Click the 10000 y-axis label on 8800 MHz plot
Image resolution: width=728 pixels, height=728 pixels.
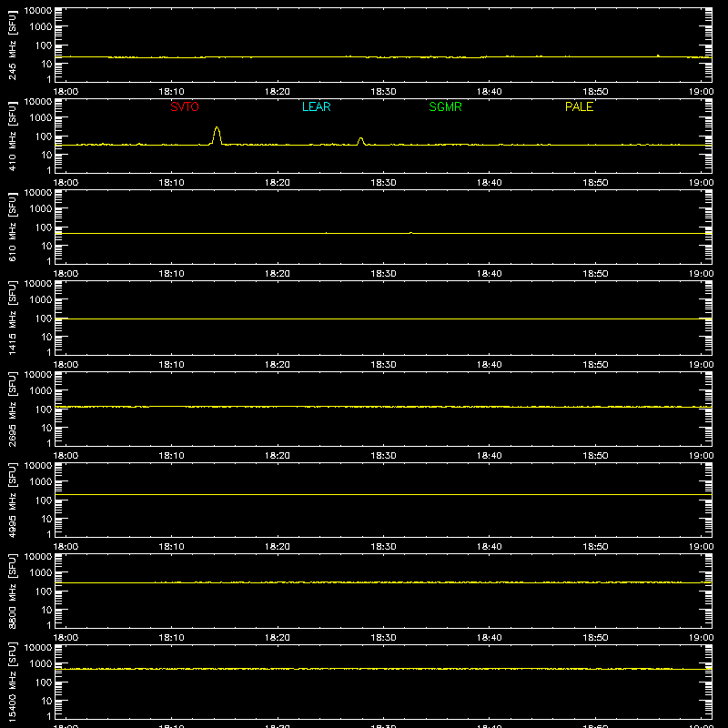click(x=38, y=557)
